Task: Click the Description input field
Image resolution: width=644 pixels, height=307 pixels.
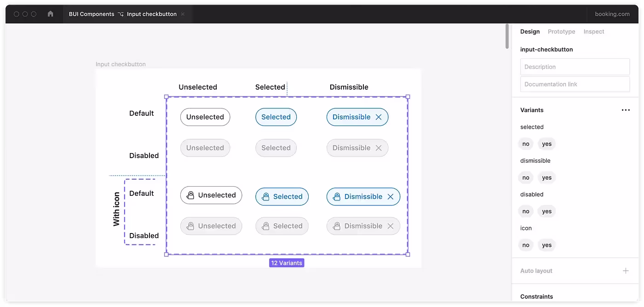Action: pyautogui.click(x=575, y=67)
